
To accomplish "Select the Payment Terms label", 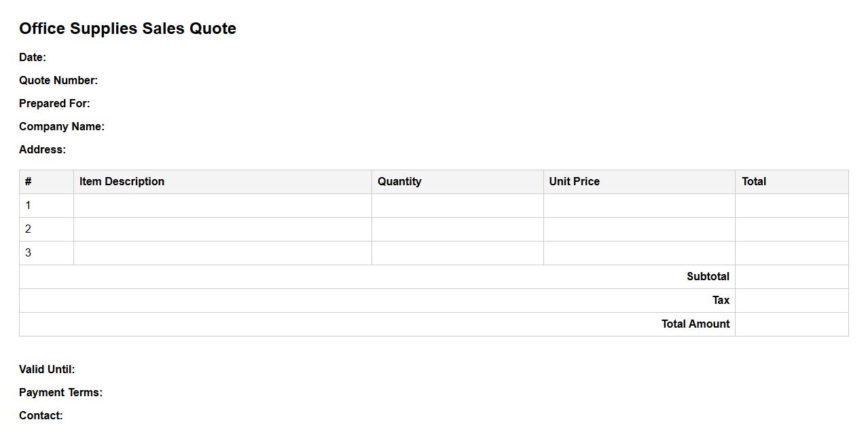I will pyautogui.click(x=60, y=393).
